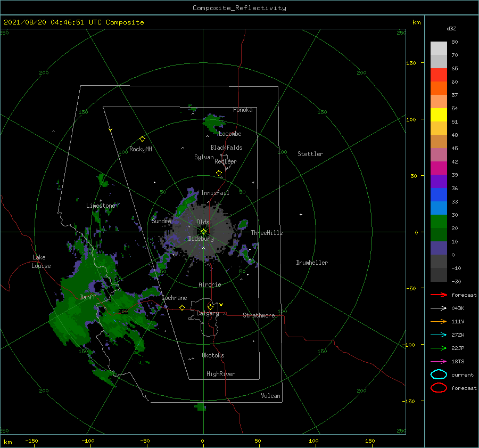
Task: Pick the light gray 70-80 dBZ swatch
Action: [x=439, y=48]
